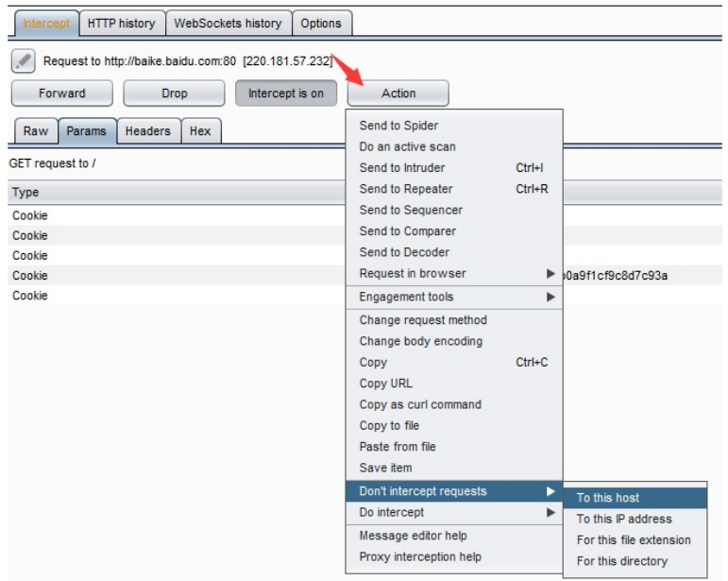Image resolution: width=728 pixels, height=581 pixels.
Task: Choose Send to Sequencer
Action: click(x=454, y=210)
